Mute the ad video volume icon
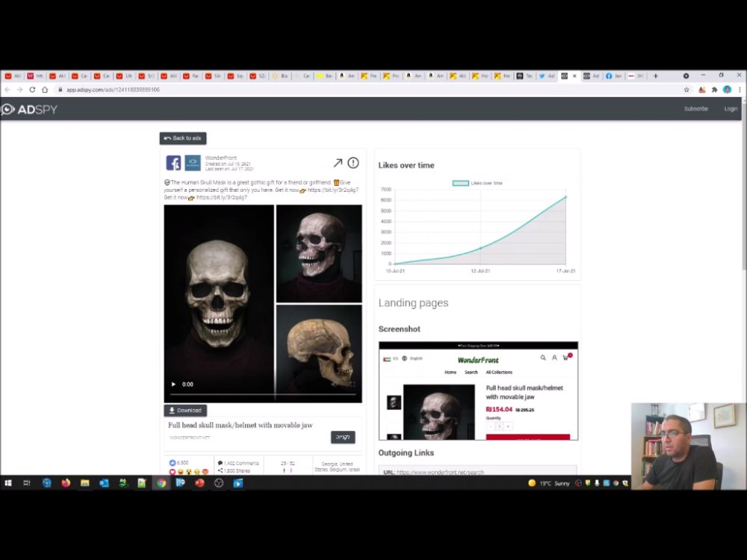The image size is (747, 560). point(335,385)
